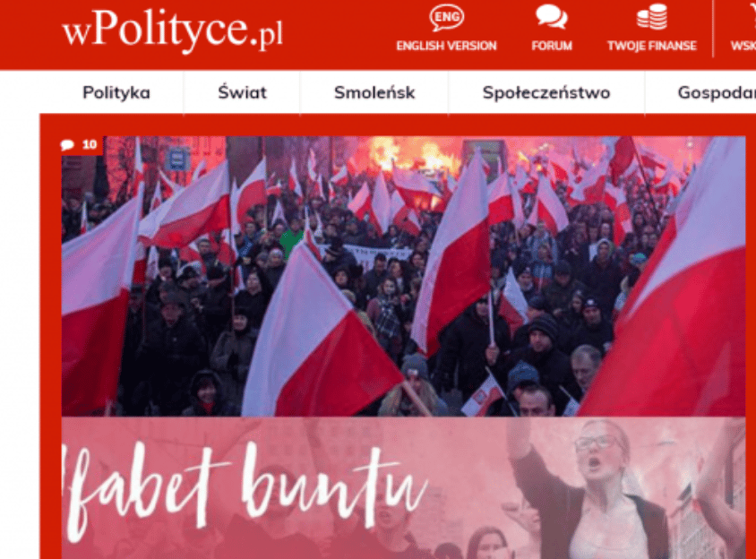Open the flag march article photo

click(403, 276)
